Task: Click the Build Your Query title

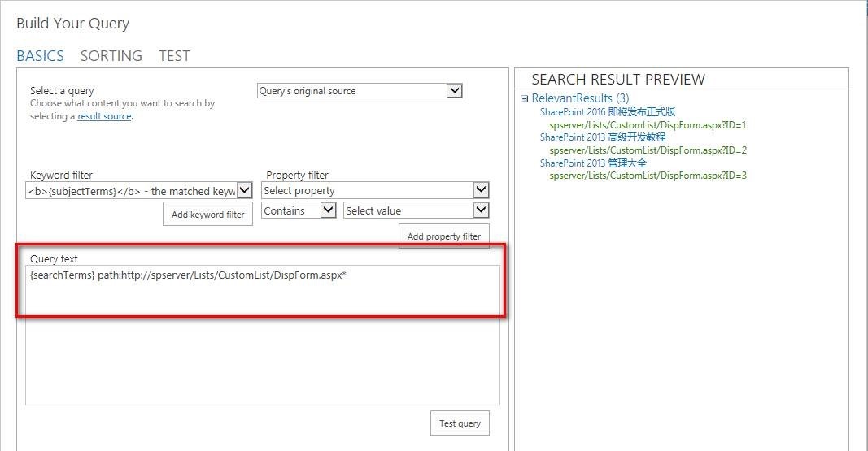Action: click(x=72, y=24)
